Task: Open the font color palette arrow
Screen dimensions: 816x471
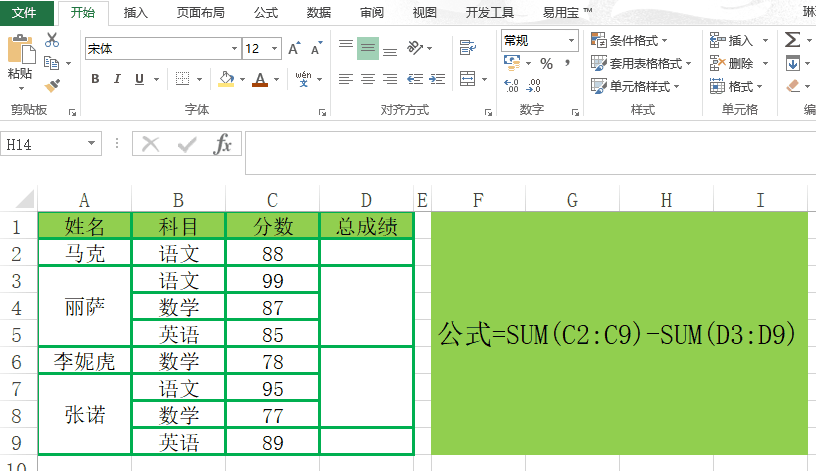Action: coord(276,80)
